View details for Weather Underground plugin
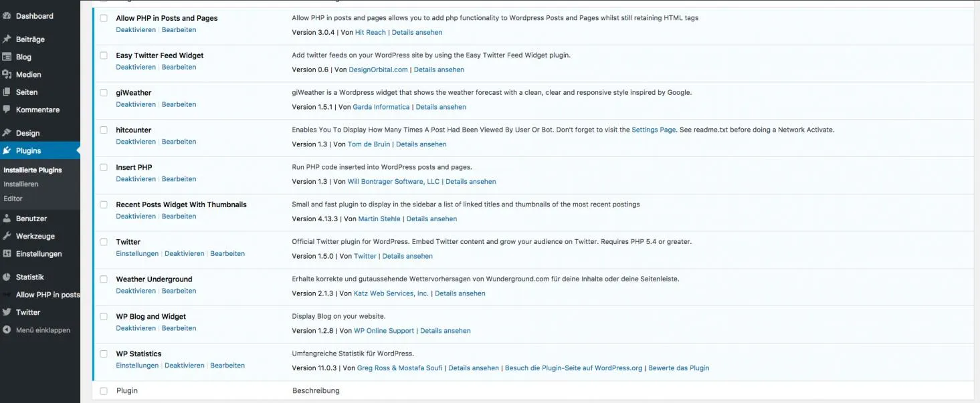Image resolution: width=980 pixels, height=403 pixels. click(x=460, y=293)
